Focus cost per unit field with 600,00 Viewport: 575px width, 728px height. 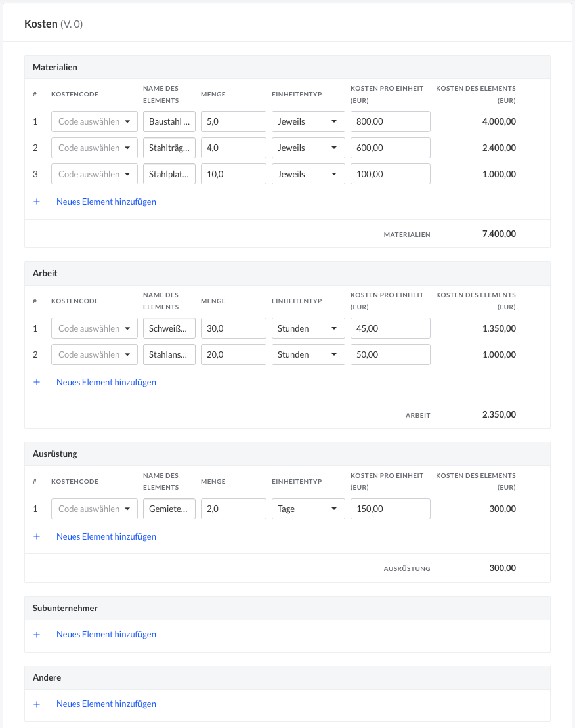(390, 148)
